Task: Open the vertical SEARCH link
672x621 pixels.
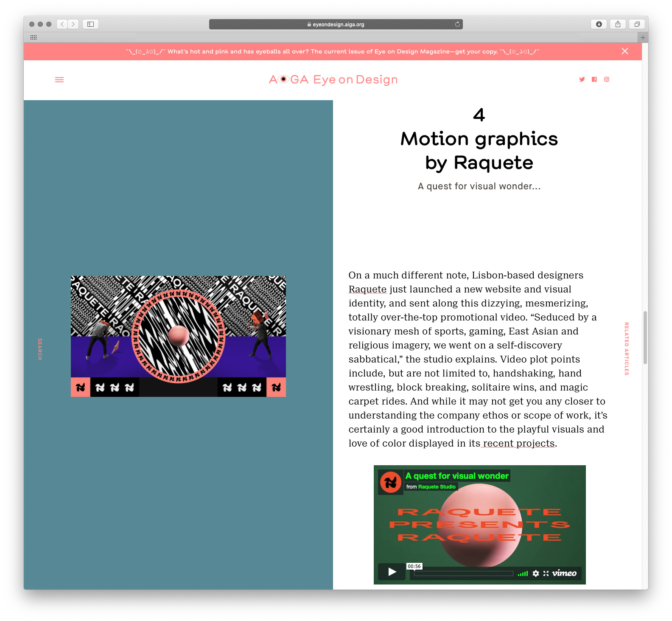Action: (39, 349)
